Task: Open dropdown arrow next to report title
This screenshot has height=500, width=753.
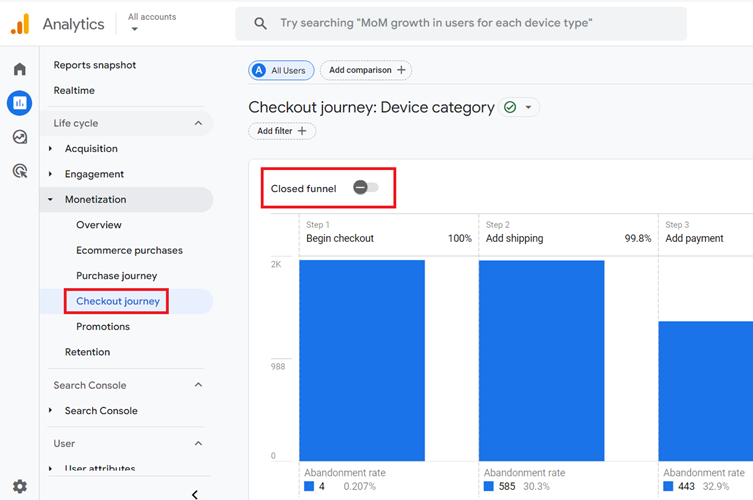Action: pos(528,107)
